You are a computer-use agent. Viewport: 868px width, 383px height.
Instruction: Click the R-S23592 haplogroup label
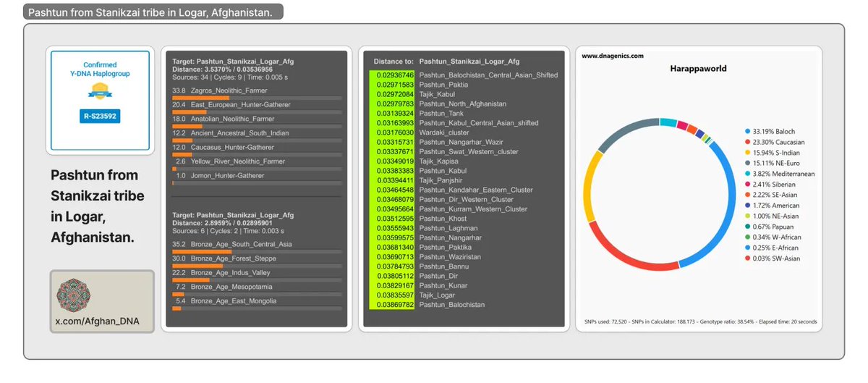(99, 115)
